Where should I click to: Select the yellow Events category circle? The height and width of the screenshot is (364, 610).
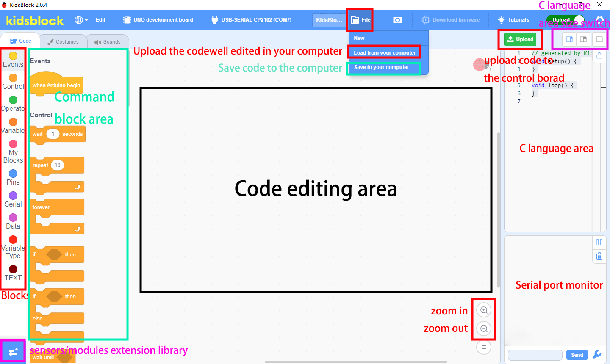click(13, 56)
